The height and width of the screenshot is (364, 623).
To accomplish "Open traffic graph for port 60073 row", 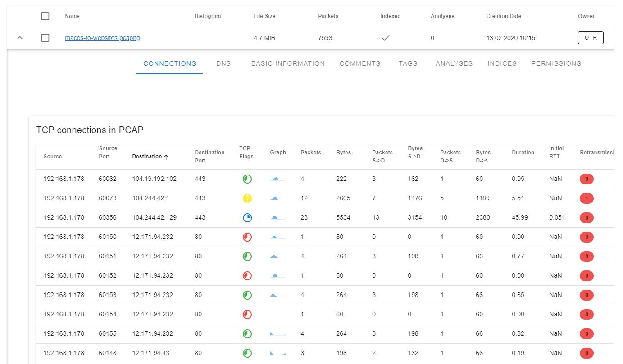I will point(278,198).
